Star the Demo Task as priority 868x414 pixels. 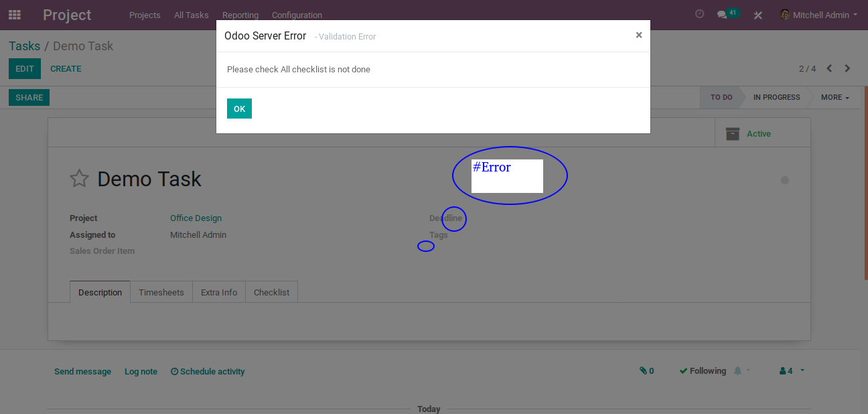click(x=80, y=179)
